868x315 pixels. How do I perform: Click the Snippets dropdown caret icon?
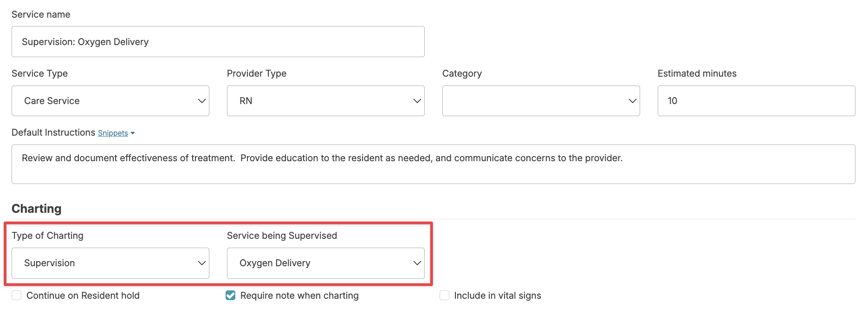tap(133, 133)
